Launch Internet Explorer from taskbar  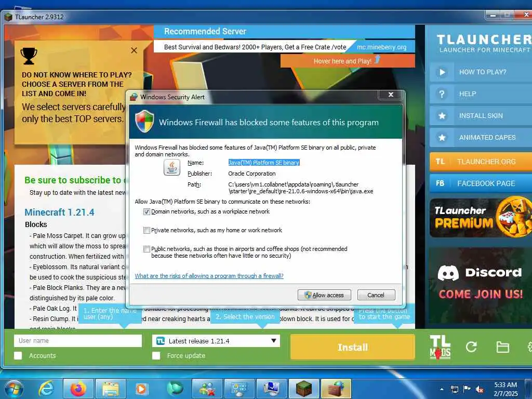click(46, 389)
